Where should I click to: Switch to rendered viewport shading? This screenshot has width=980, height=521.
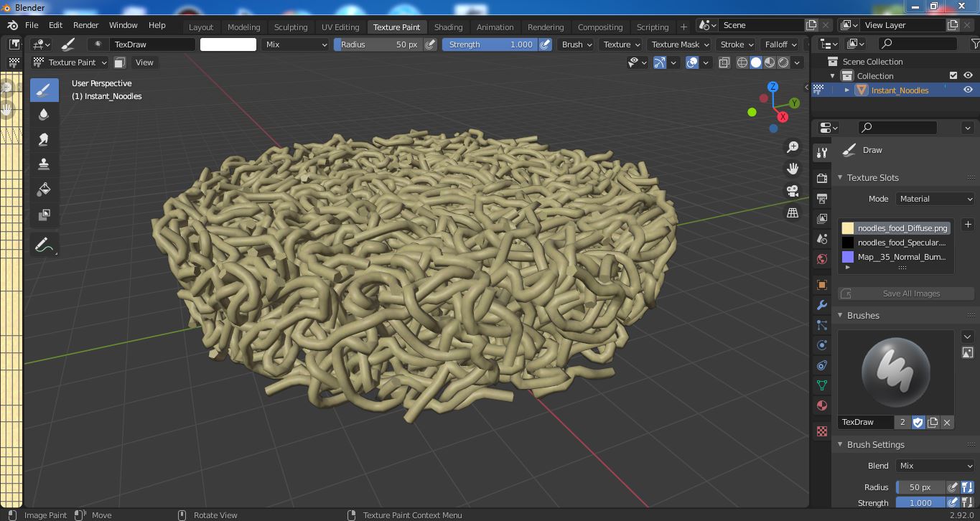pos(783,62)
